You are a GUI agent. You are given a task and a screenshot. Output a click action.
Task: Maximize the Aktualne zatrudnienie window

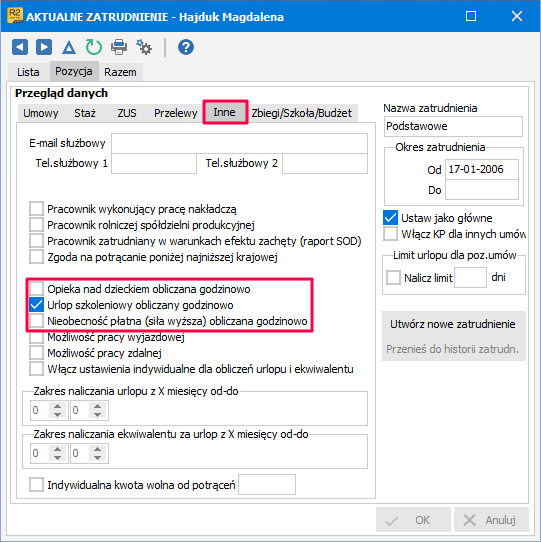[x=471, y=16]
